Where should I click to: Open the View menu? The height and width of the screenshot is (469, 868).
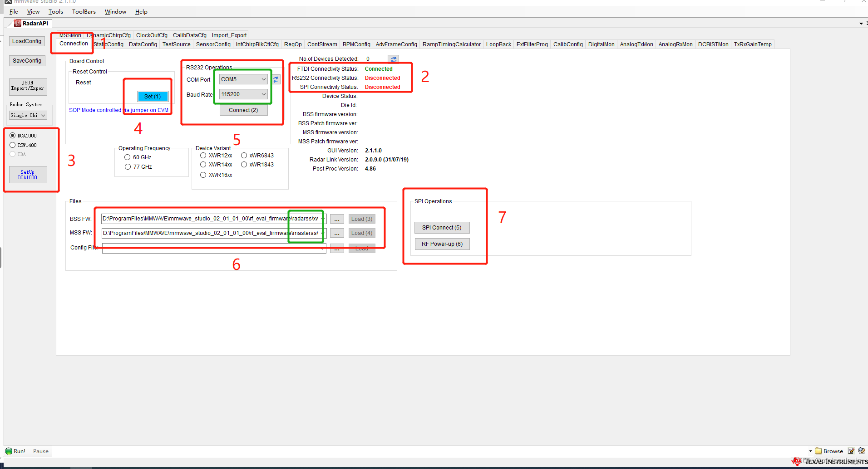[33, 12]
